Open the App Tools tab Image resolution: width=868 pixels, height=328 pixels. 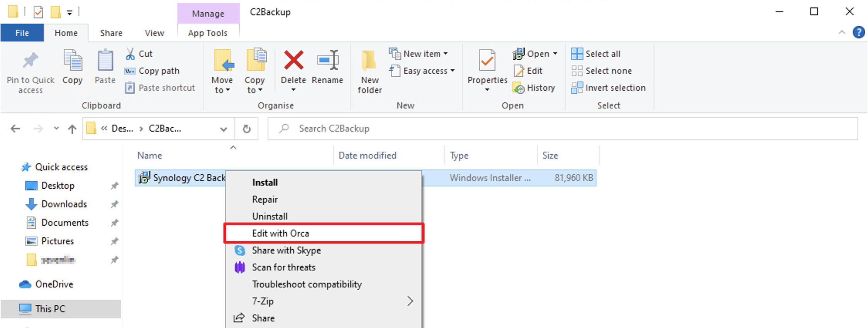[x=208, y=33]
